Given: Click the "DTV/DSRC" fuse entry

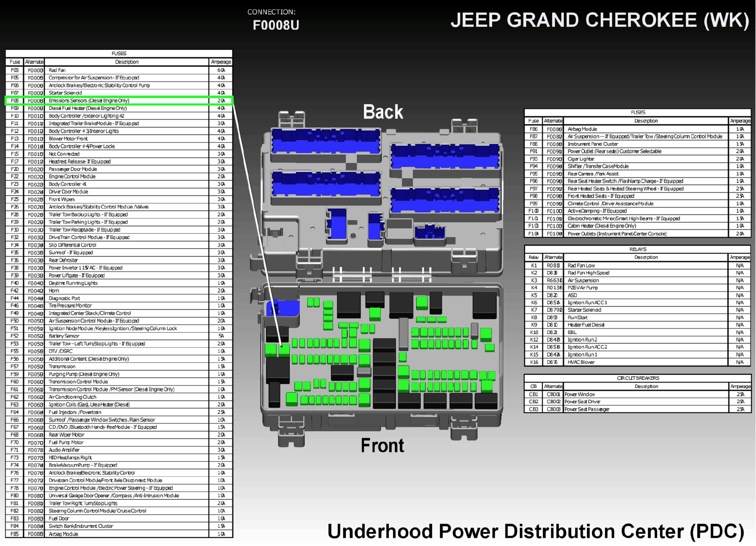Looking at the screenshot, I should (x=60, y=352).
